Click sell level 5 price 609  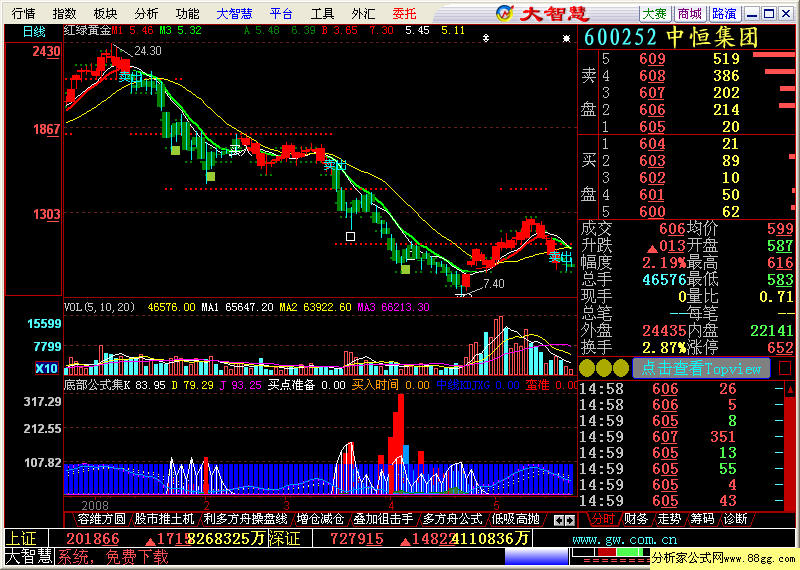[652, 59]
